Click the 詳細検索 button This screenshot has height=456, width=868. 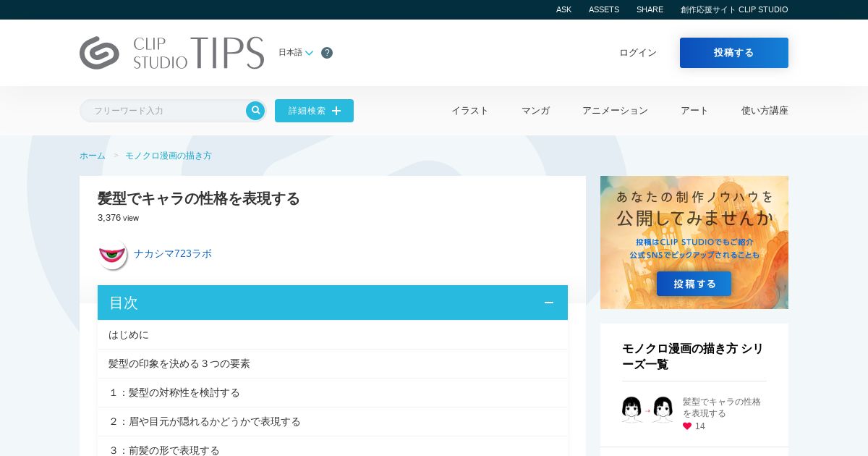314,111
